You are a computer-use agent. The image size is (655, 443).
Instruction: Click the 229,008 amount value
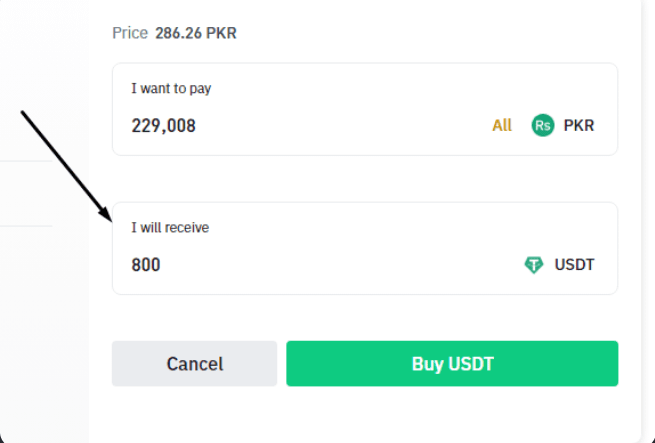pyautogui.click(x=164, y=126)
